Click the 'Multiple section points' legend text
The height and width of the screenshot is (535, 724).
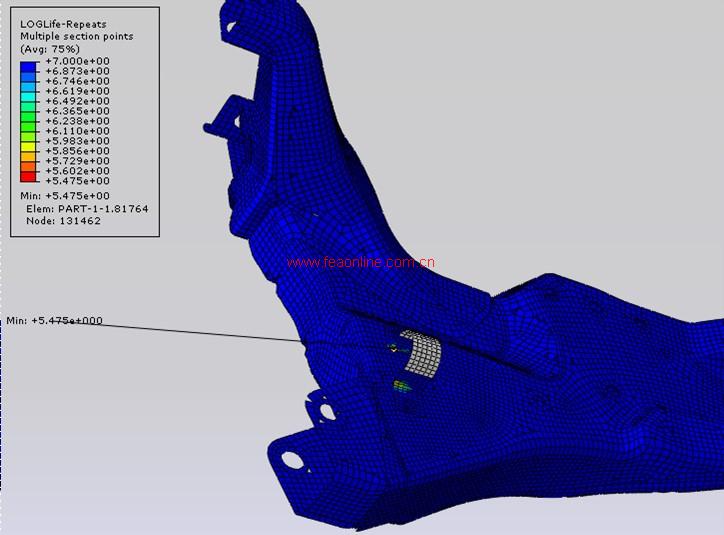(76, 36)
